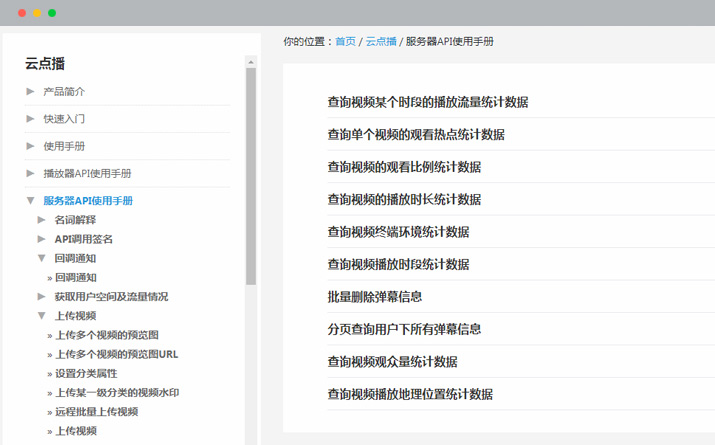Click the sidebar scrollbar up arrow
Screen dimensions: 715x445
[251, 61]
